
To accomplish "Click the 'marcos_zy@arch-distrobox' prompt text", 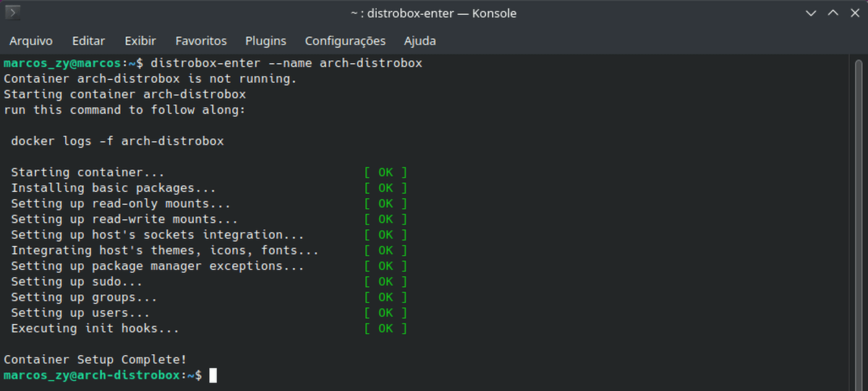I will (x=91, y=375).
